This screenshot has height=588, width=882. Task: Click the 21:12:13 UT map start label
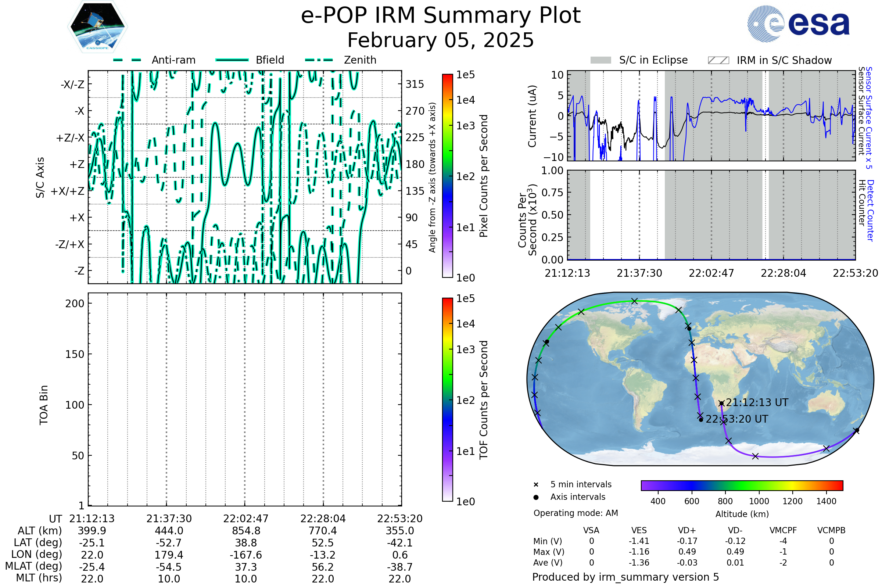(757, 403)
